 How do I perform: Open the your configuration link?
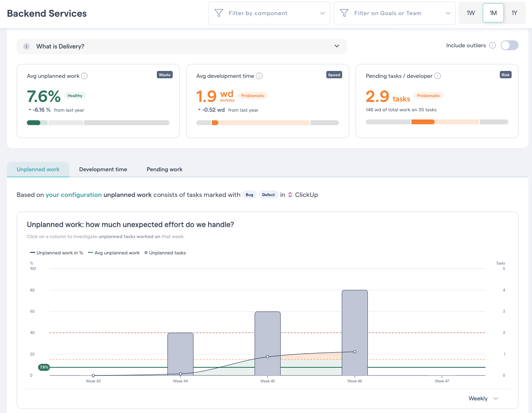[x=73, y=194]
